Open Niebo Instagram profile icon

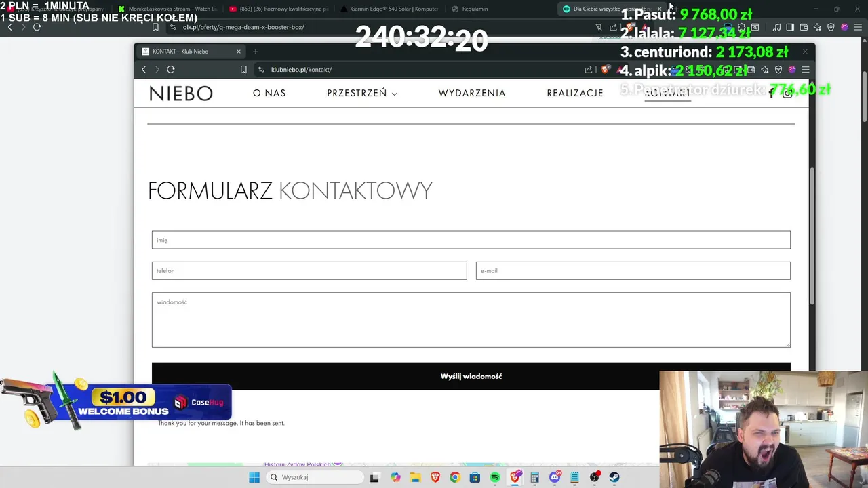click(x=787, y=94)
